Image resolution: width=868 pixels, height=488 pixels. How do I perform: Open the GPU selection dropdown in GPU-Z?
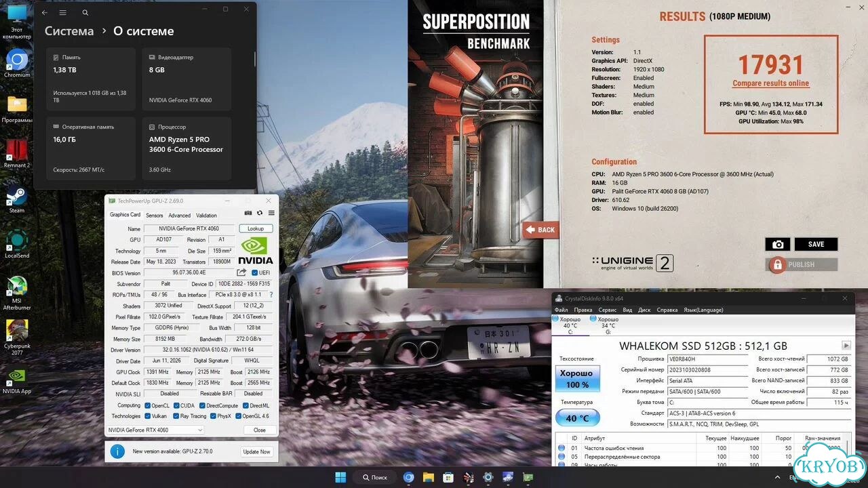pos(155,430)
